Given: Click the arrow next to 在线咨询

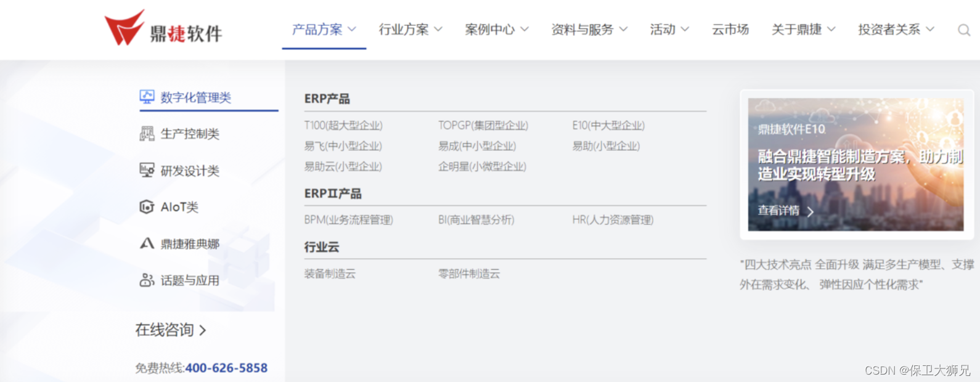Looking at the screenshot, I should click(202, 331).
